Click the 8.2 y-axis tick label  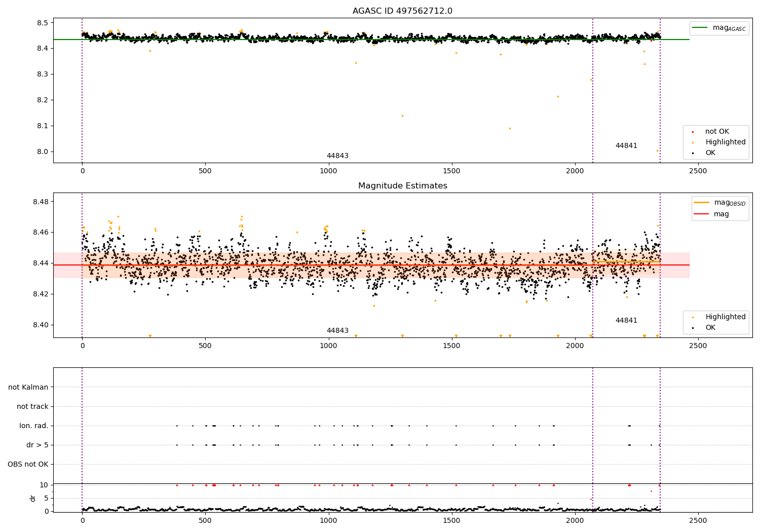point(43,100)
